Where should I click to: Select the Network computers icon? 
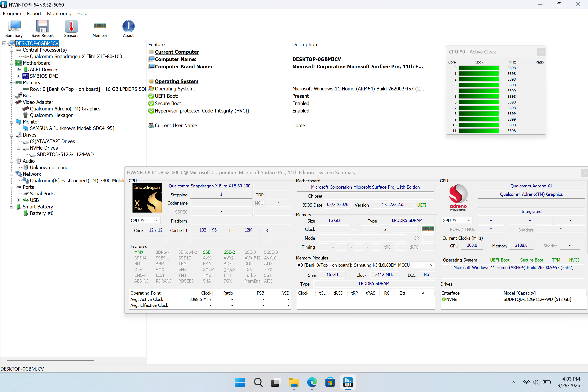[19, 174]
